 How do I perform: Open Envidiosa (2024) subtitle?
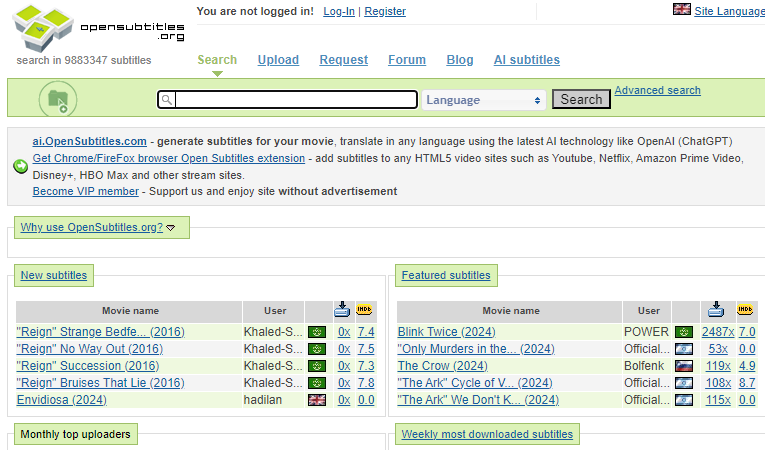coord(61,400)
